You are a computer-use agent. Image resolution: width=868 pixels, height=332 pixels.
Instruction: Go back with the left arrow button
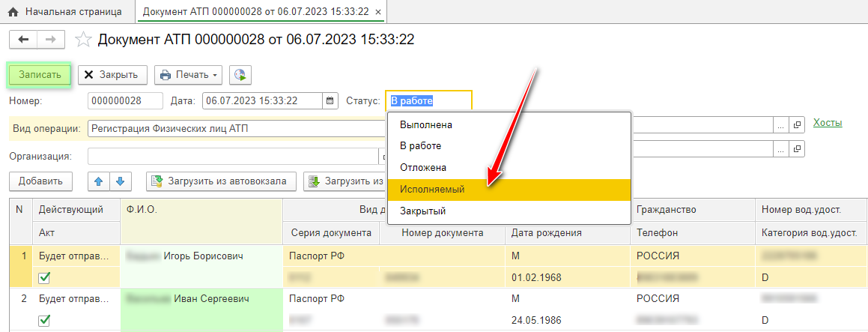[x=22, y=40]
